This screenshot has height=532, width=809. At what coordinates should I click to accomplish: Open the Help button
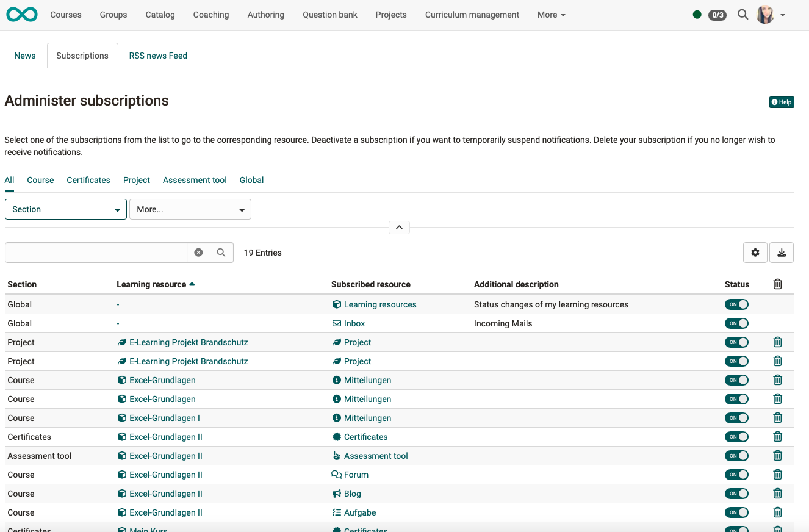(782, 102)
